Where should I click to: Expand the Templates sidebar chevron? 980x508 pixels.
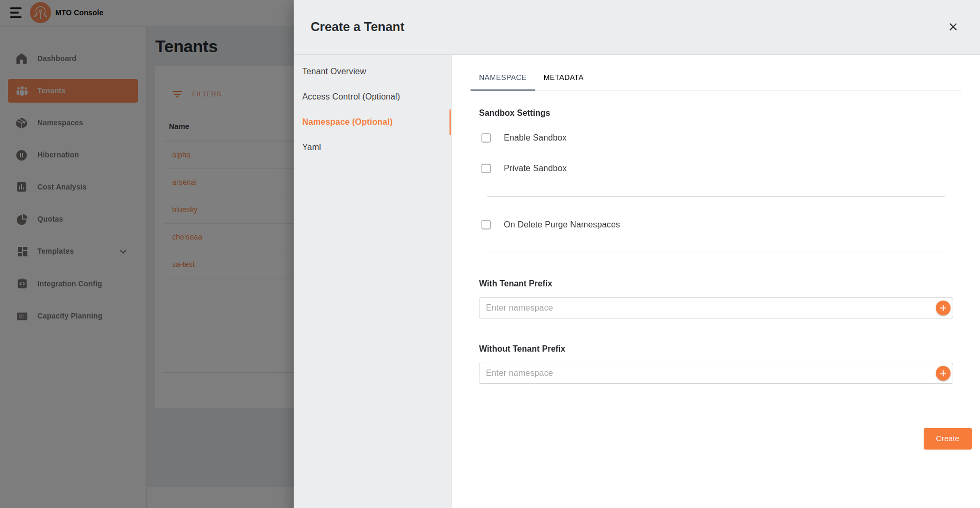(123, 252)
